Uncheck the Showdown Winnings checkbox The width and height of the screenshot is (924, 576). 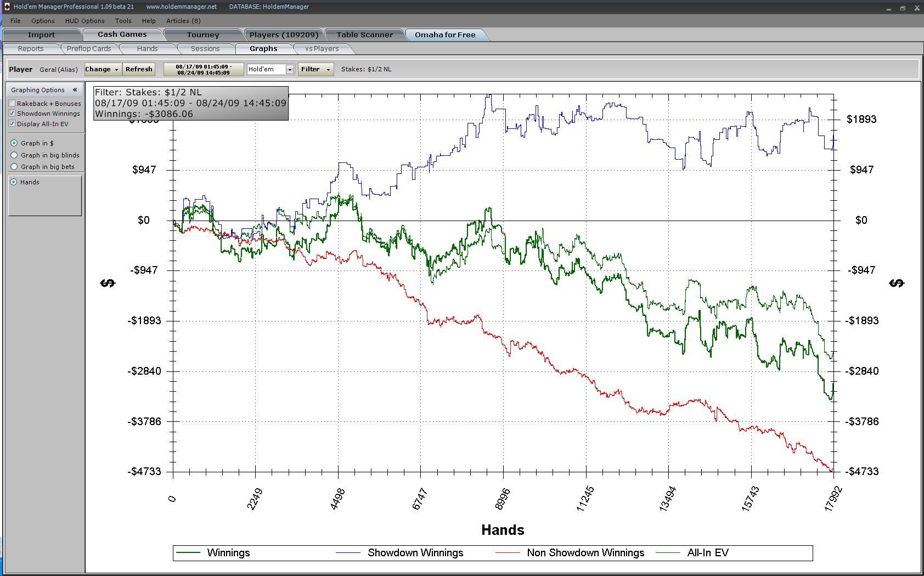click(x=12, y=113)
